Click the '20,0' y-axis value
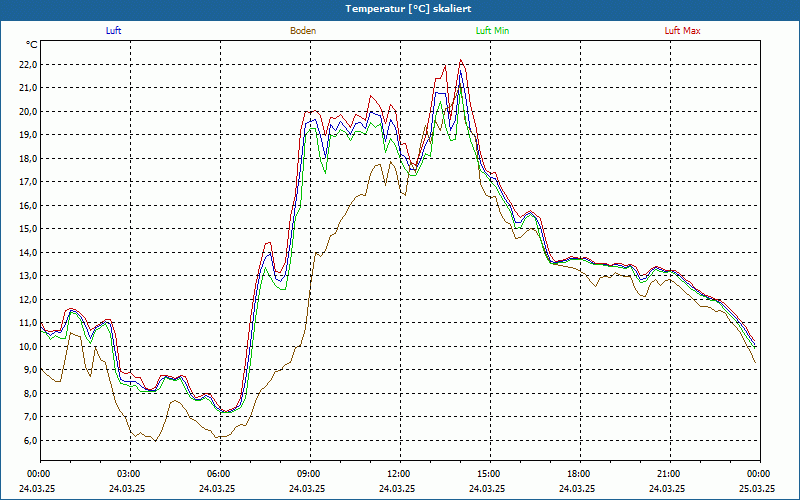 point(28,112)
